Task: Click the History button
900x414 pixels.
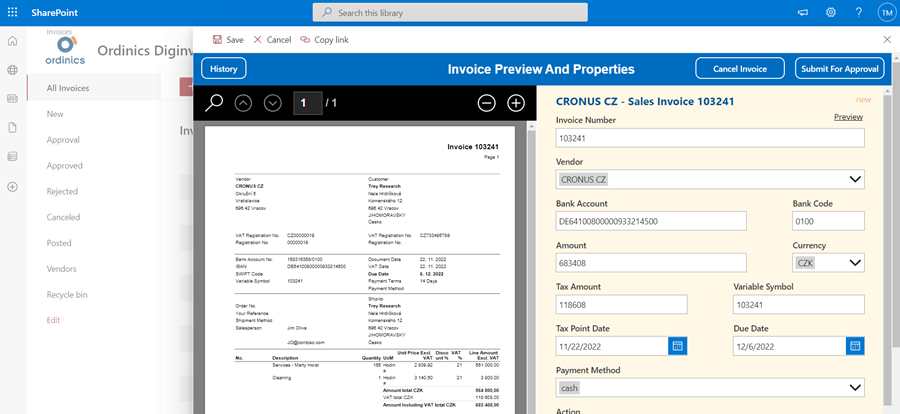Action: [224, 68]
